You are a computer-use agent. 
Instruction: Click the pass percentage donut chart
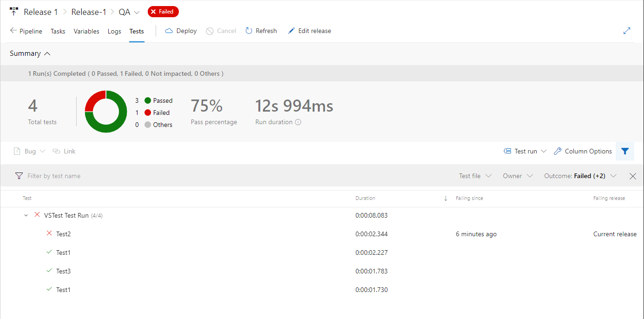[105, 112]
